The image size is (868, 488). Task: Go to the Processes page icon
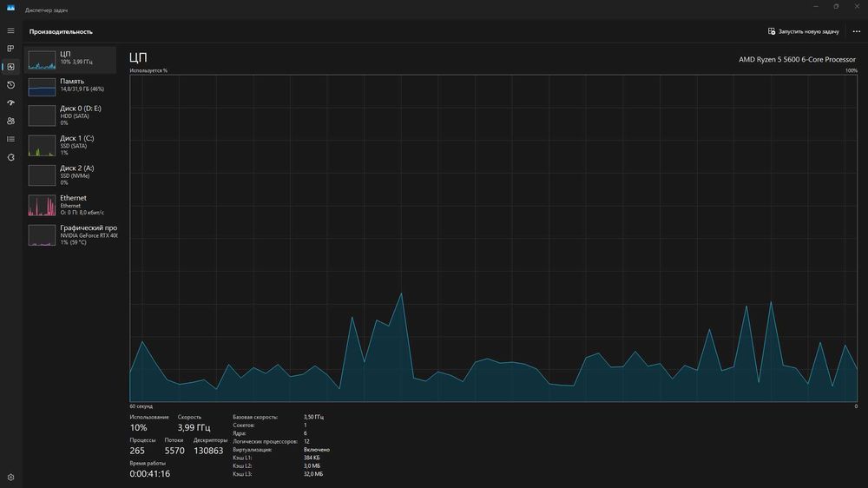coord(10,49)
